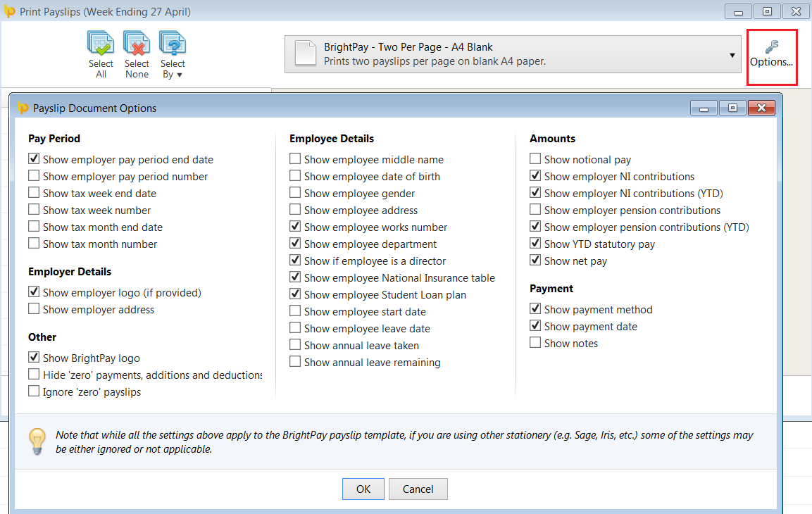Click the Payslip Document Options title icon
Image resolution: width=812 pixels, height=514 pixels.
pos(23,108)
